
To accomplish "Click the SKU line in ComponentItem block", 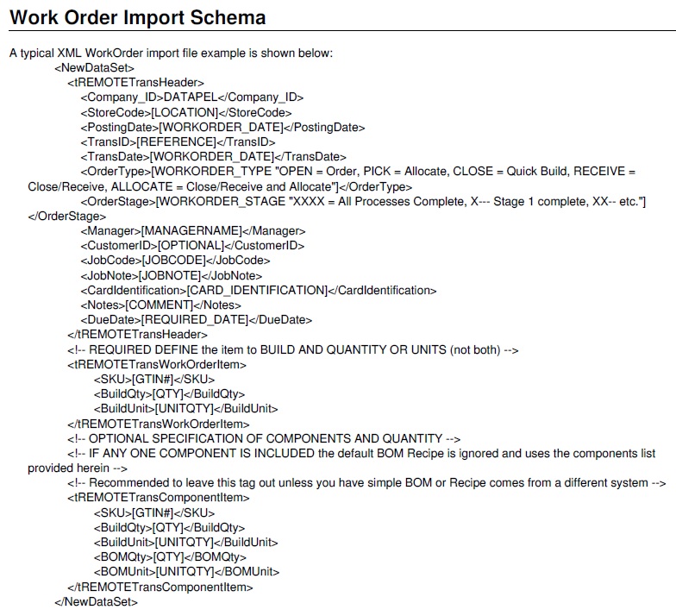I will pyautogui.click(x=153, y=512).
